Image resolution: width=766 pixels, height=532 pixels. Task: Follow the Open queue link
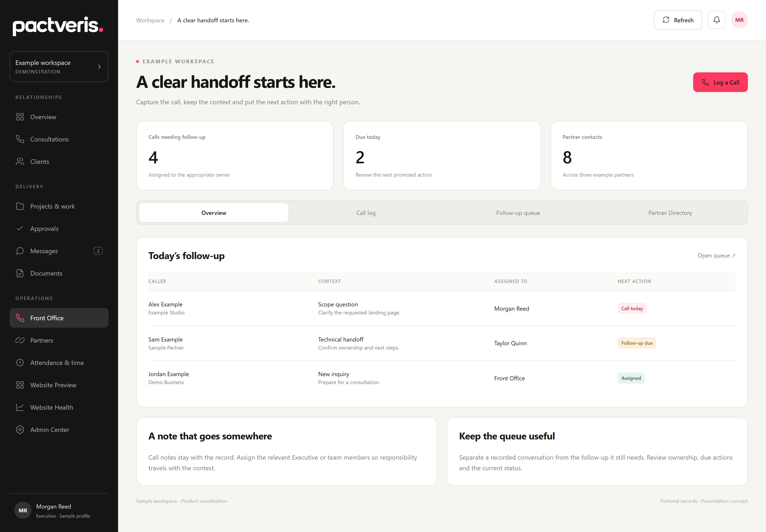[x=716, y=256]
